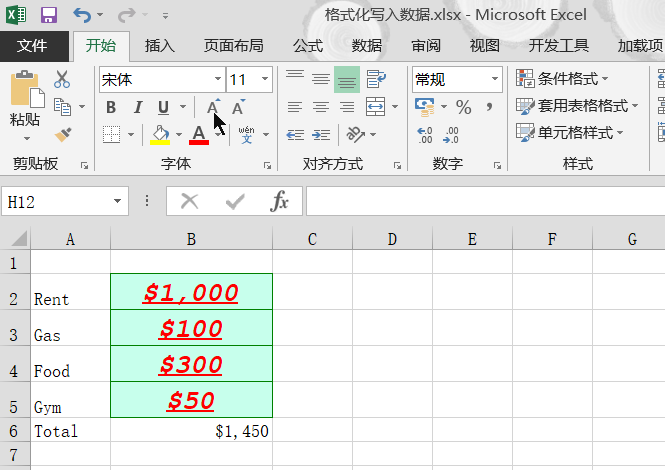Cut selection with the scissors icon
The image size is (665, 470).
tap(62, 79)
